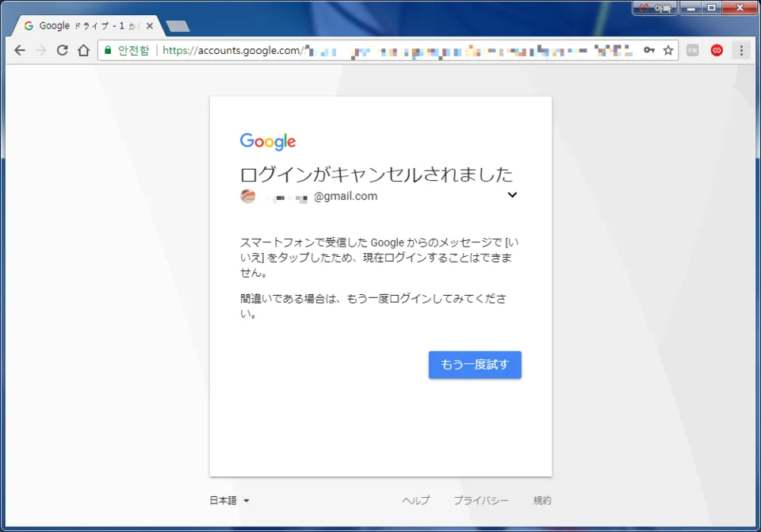
Task: Click the account profile picture
Action: [247, 196]
